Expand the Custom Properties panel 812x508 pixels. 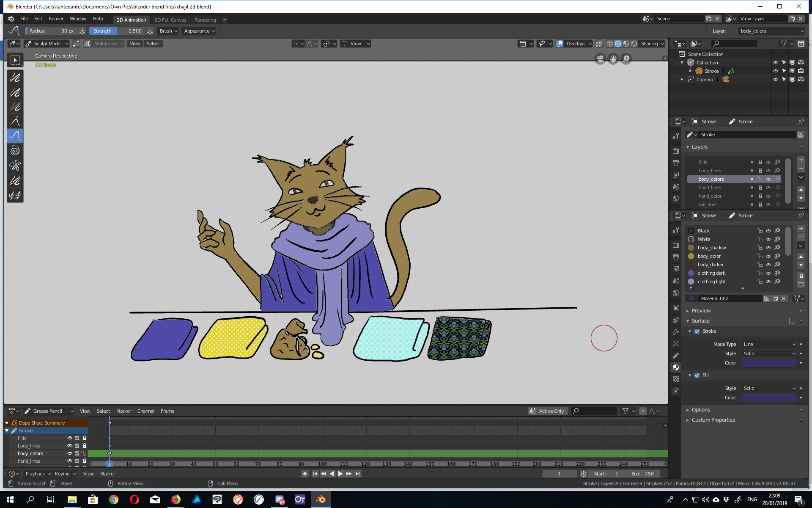713,420
